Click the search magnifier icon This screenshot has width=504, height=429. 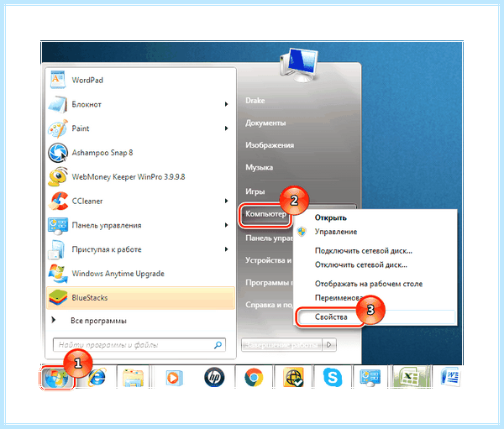[218, 345]
